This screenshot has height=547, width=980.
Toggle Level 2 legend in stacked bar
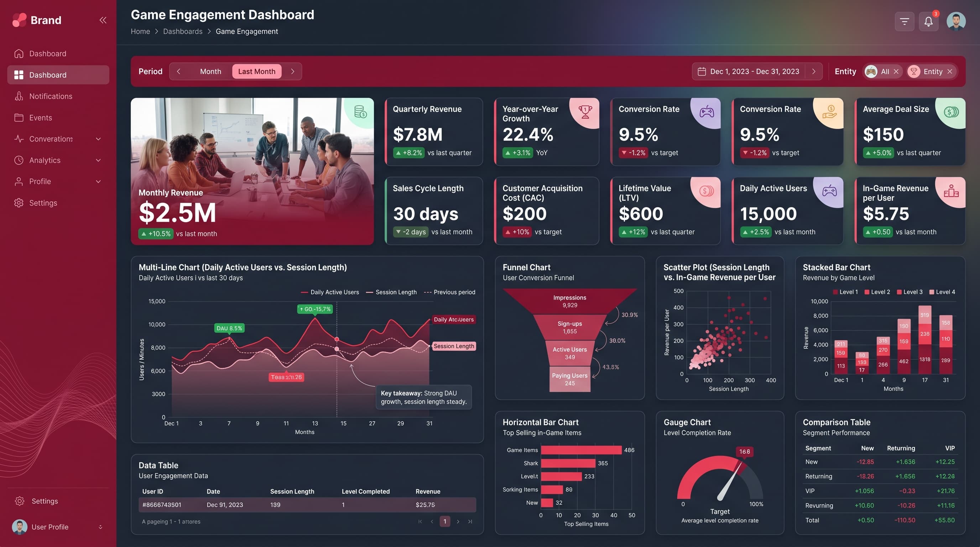[877, 292]
